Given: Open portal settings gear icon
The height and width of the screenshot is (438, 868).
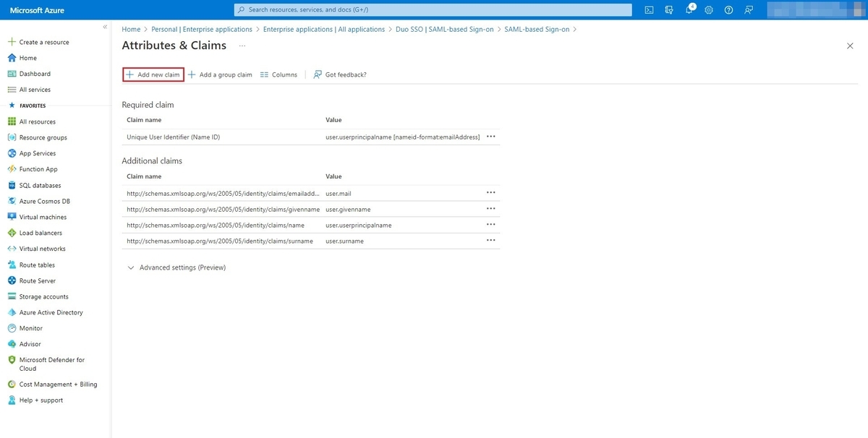Looking at the screenshot, I should [709, 10].
